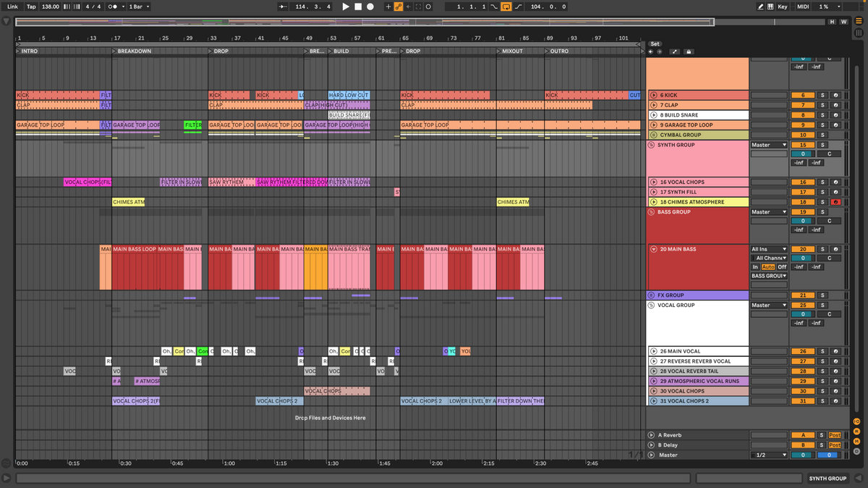Click the Tap tempo button

coord(30,7)
